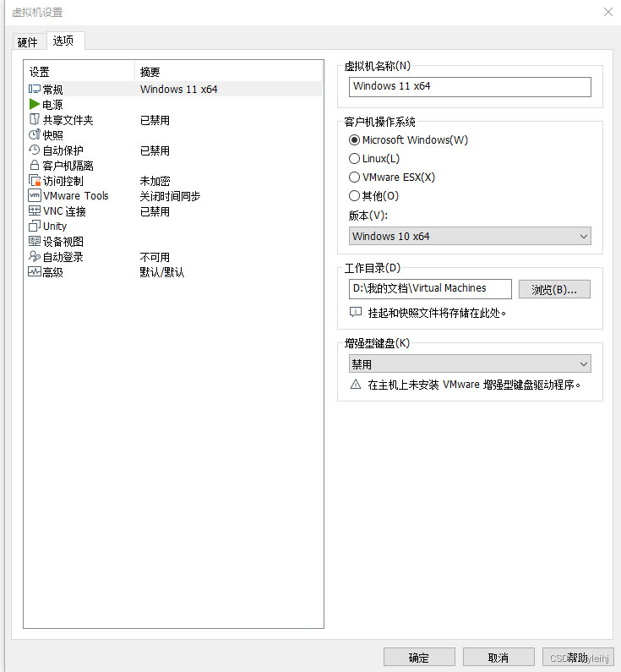Click the 虚拟机名称 text field
Viewport: 621px width, 672px height.
[470, 87]
